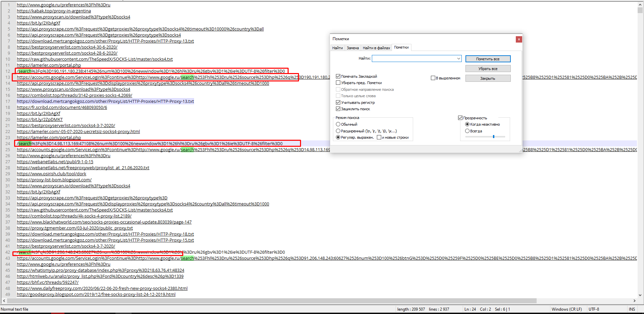Image resolution: width=644 pixels, height=314 pixels.
Task: Enable the Убирать пред. Пометки checkbox
Action: coord(338,83)
